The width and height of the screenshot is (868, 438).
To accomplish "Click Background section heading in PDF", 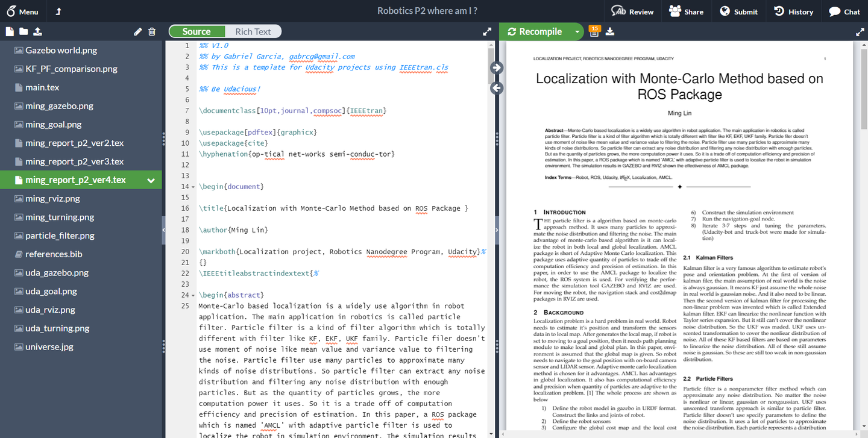I will coord(558,313).
